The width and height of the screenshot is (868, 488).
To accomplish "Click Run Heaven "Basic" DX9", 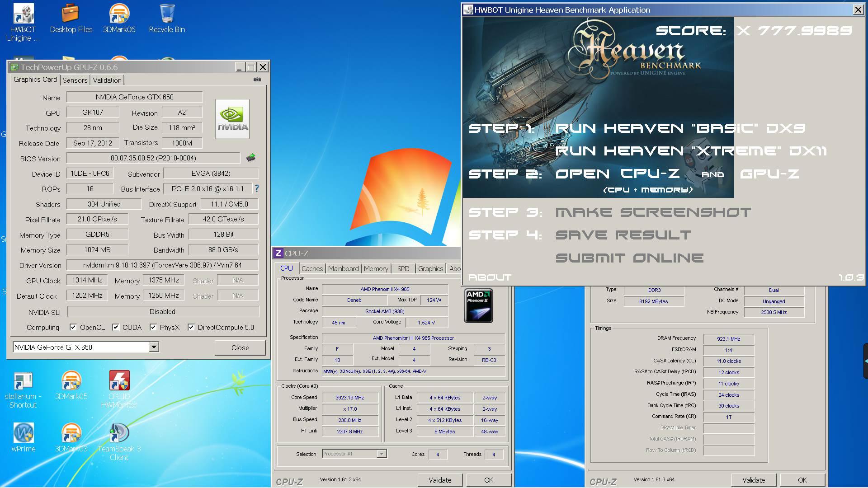I will (680, 128).
